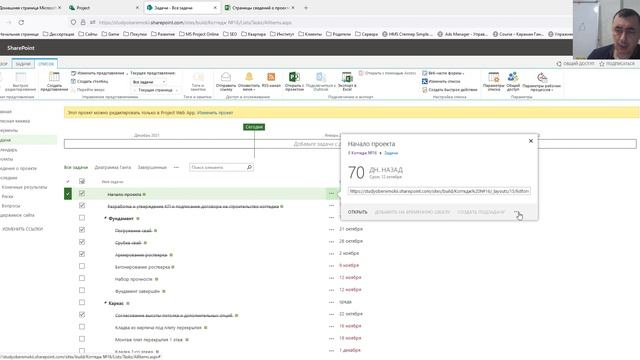
Task: Toggle checkbox for Бетонирование ростверка task
Action: point(82,266)
